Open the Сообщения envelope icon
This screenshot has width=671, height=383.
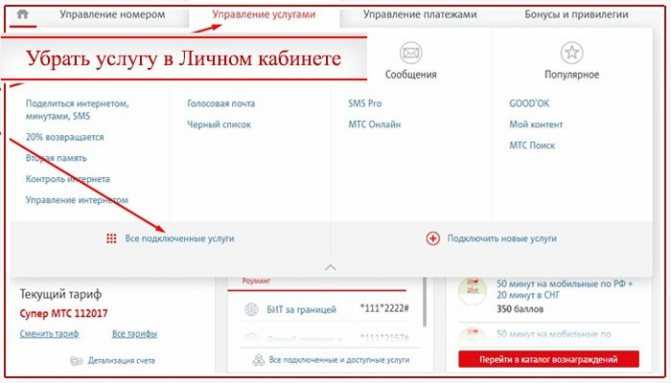[x=411, y=53]
